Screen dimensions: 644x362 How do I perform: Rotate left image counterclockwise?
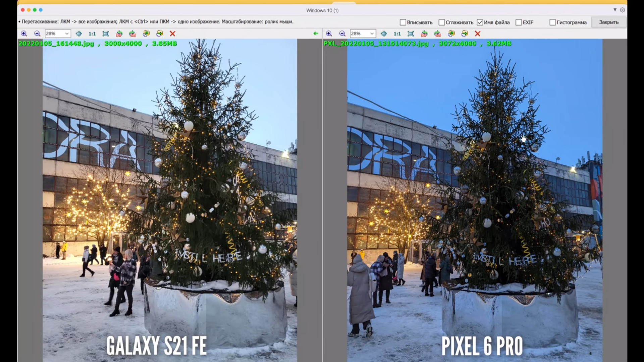click(119, 34)
